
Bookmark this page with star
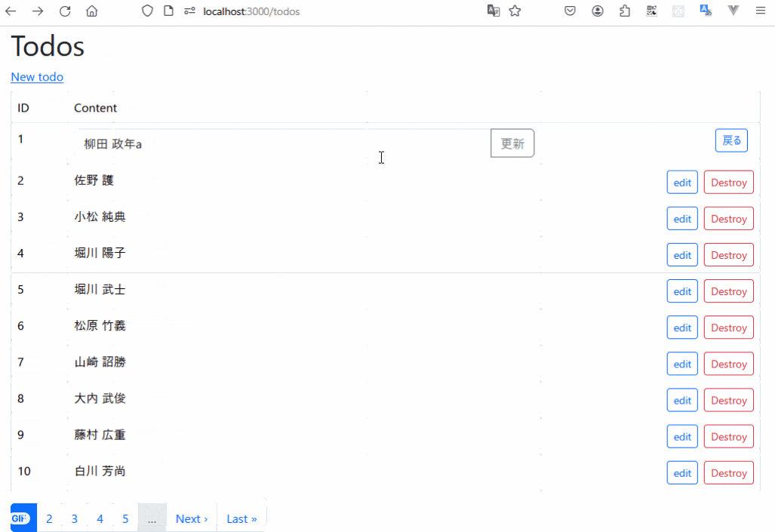515,11
